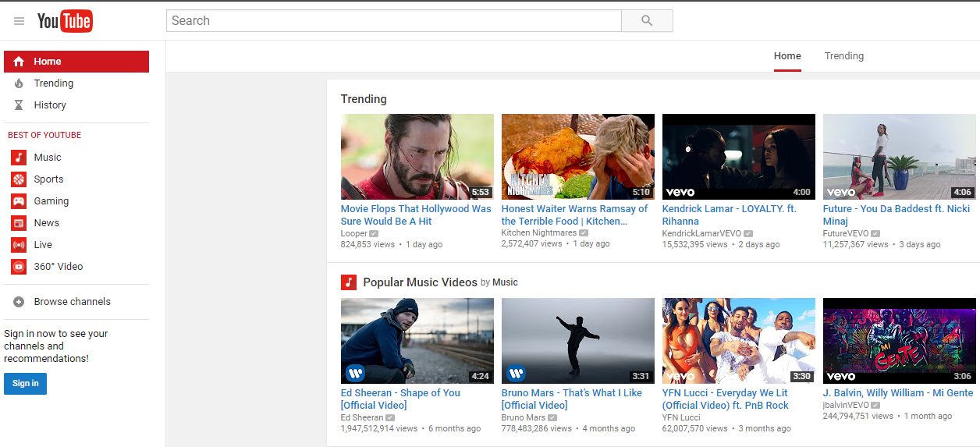
Task: Play the Movie Flops thumbnail (5:53)
Action: (x=417, y=157)
